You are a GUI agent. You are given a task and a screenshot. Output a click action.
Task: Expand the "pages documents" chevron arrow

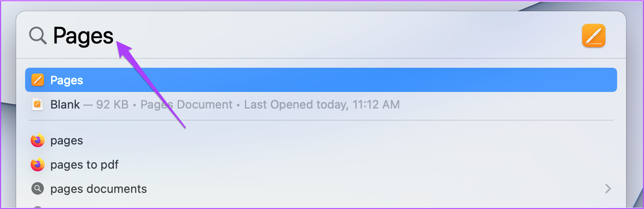[x=608, y=189]
